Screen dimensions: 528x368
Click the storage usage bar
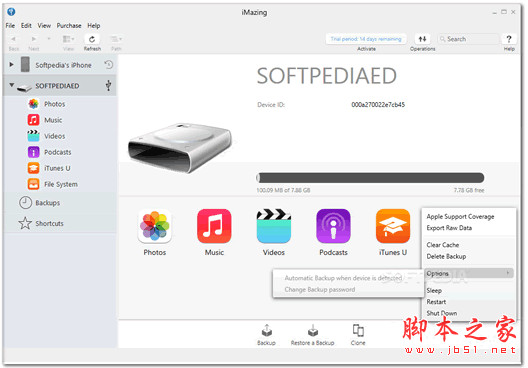tap(370, 178)
